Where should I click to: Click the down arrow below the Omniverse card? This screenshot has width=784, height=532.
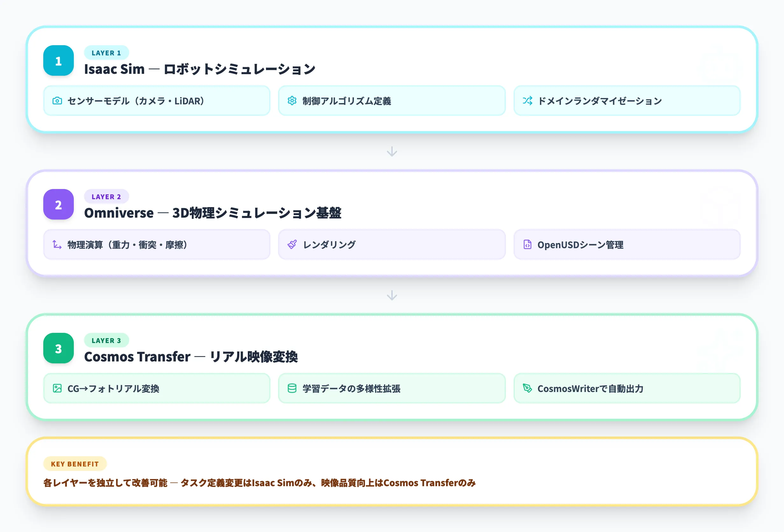point(392,295)
